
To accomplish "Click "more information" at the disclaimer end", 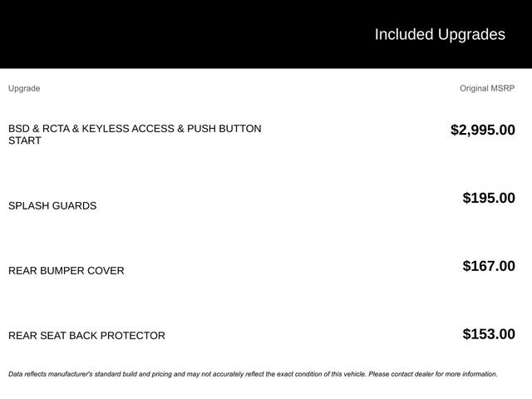I will [x=470, y=374].
